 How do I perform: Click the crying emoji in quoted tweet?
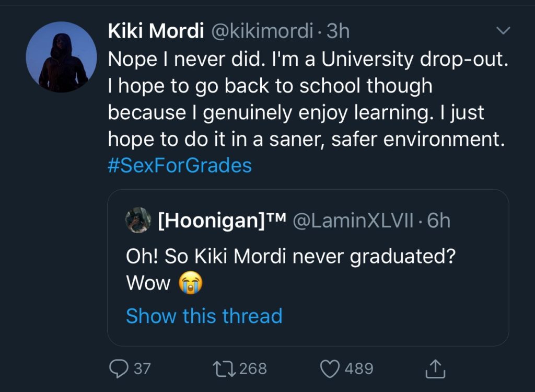click(x=191, y=283)
